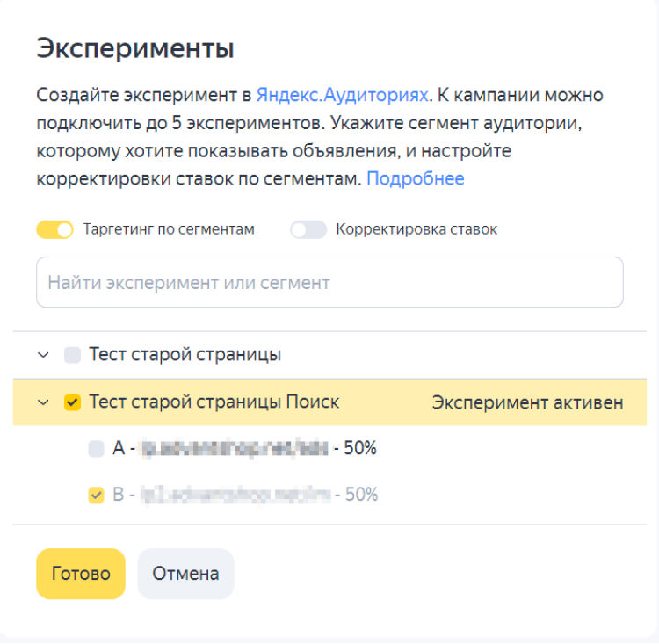Click the segment B row text
659x644 pixels.
coord(245,496)
